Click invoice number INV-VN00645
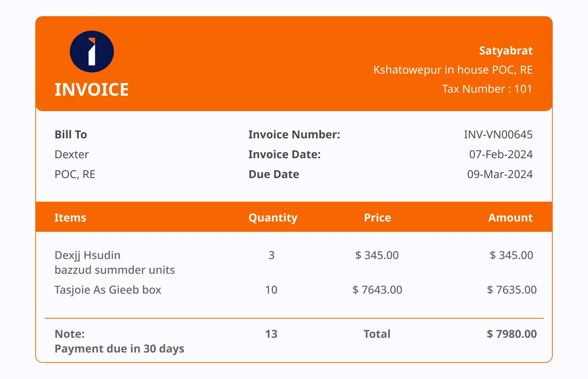The width and height of the screenshot is (588, 379). 498,135
